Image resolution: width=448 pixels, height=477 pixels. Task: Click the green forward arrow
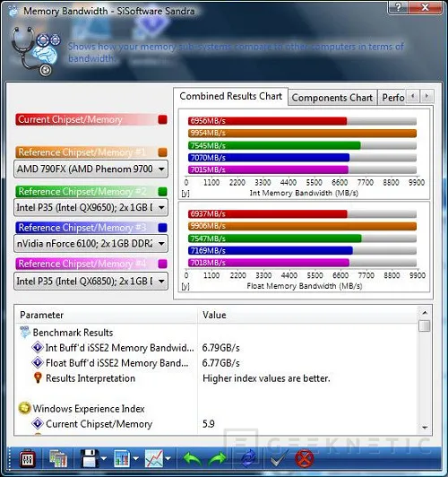pyautogui.click(x=218, y=458)
